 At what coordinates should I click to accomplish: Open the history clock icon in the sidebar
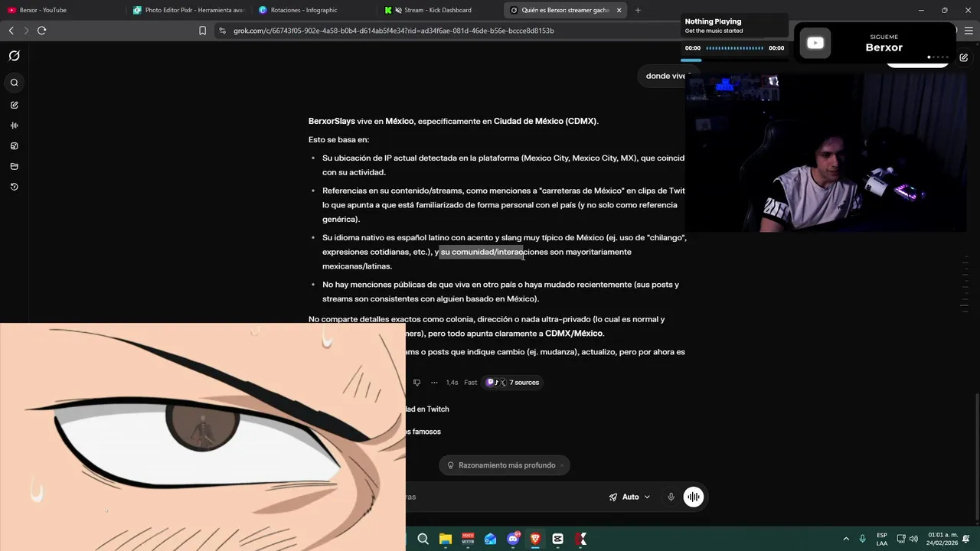14,187
